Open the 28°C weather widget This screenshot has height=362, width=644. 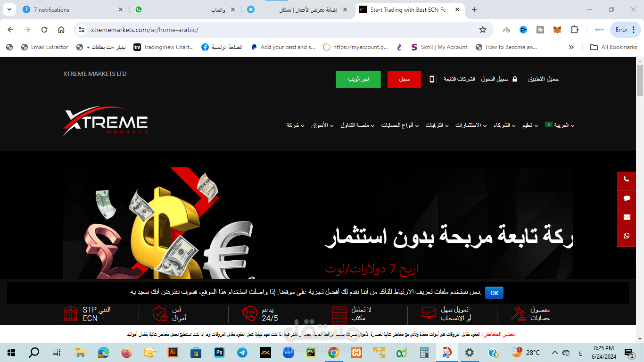526,353
